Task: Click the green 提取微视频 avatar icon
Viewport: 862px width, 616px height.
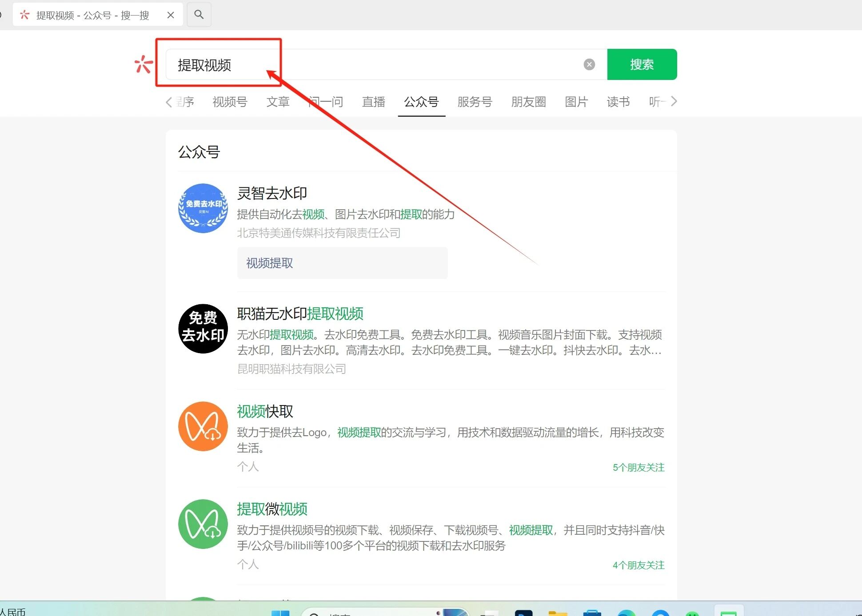Action: click(x=203, y=524)
